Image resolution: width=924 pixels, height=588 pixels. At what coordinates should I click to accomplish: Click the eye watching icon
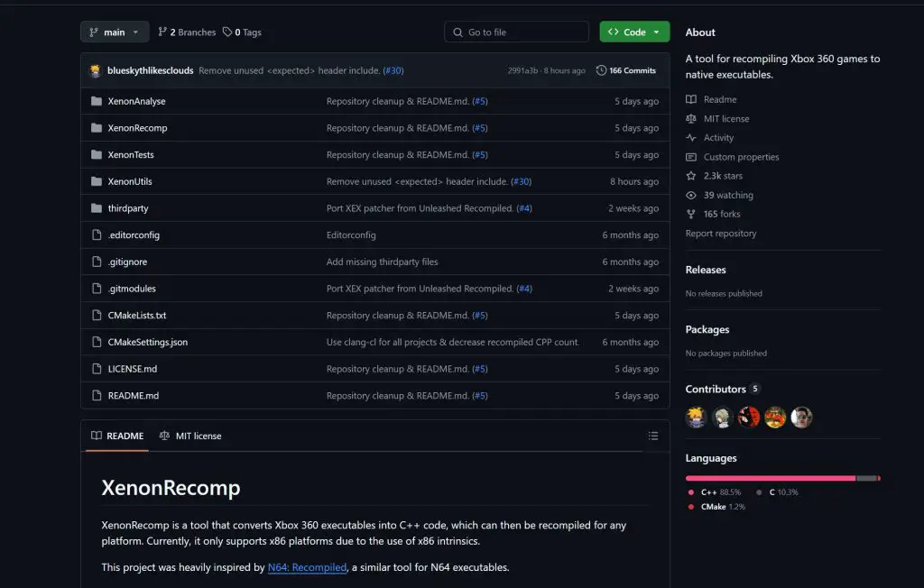coord(691,196)
